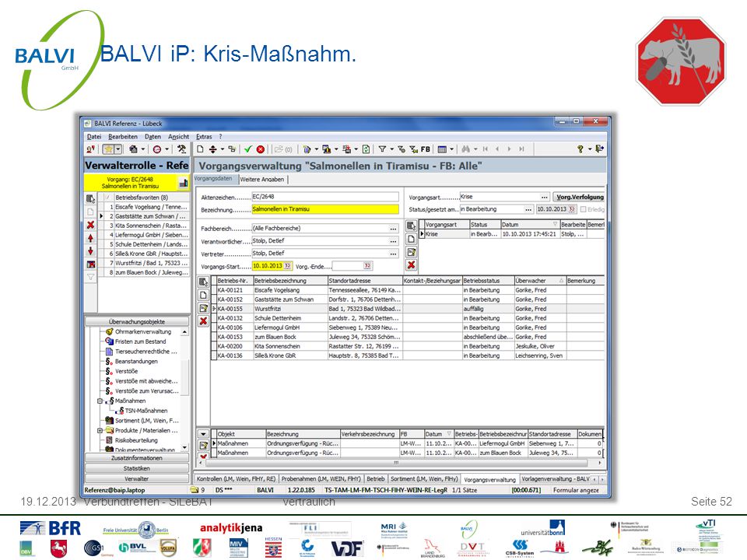Select Maßnahmen row for Liefermogul GmbH

(409, 443)
